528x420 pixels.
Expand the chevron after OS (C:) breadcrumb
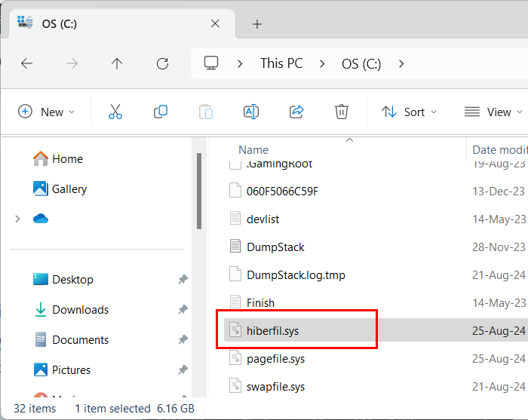(401, 64)
